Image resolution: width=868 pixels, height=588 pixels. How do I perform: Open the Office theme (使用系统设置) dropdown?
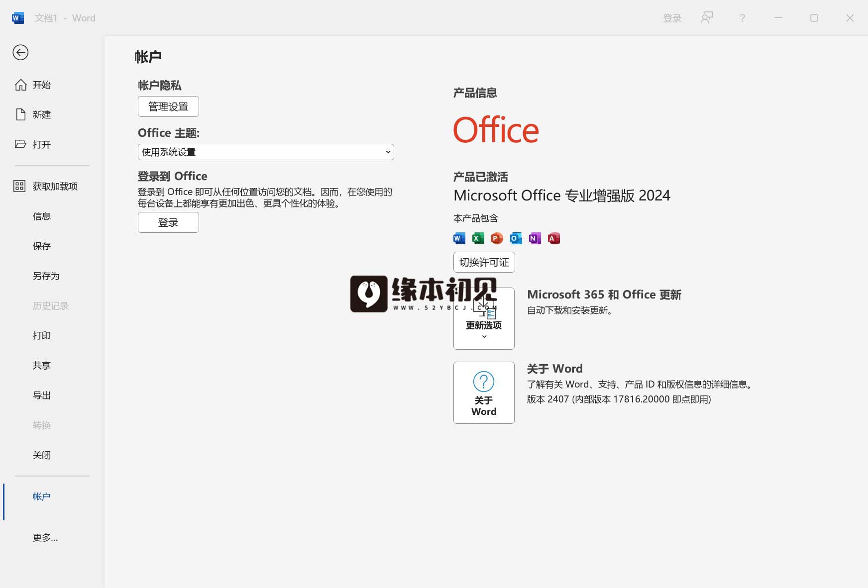tap(266, 152)
